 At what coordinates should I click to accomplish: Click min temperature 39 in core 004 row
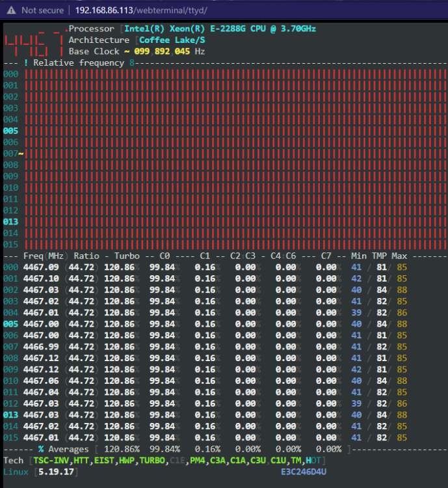356,313
